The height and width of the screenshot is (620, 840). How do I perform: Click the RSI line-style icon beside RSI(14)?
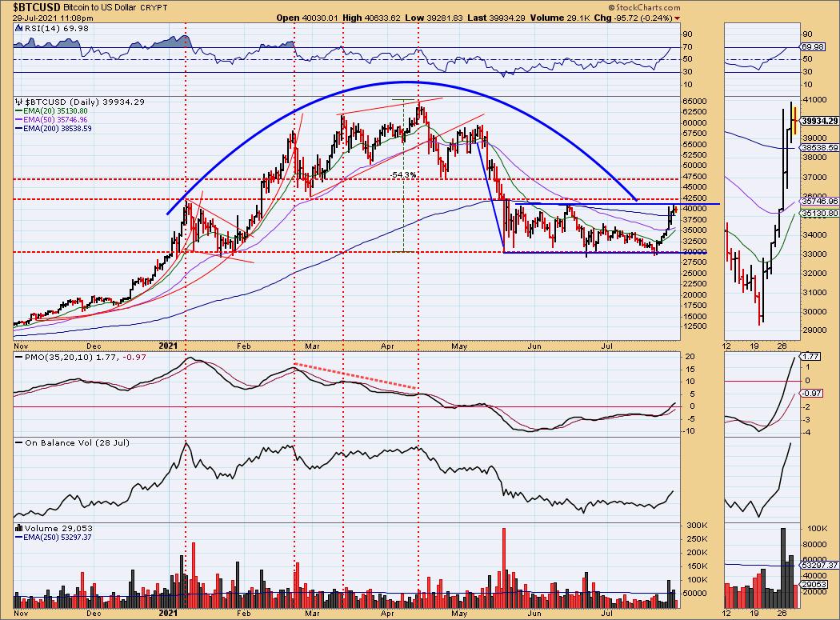[18, 29]
